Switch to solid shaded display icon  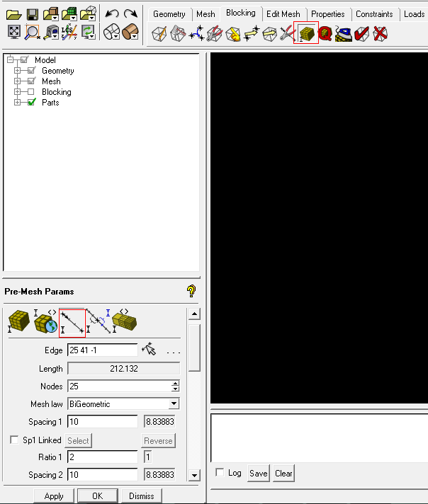point(130,31)
